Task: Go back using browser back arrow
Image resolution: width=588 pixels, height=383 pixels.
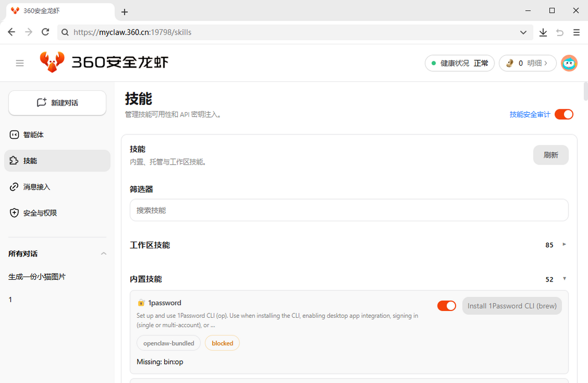Action: point(12,32)
